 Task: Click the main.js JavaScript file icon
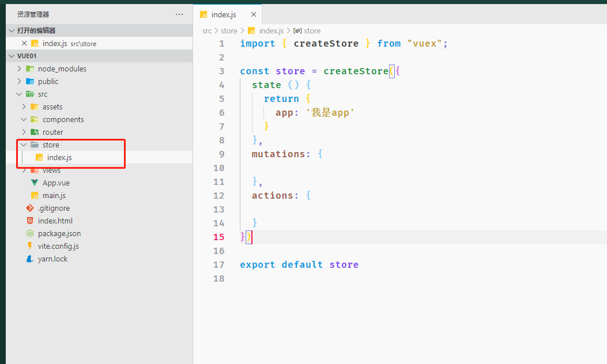(x=35, y=196)
